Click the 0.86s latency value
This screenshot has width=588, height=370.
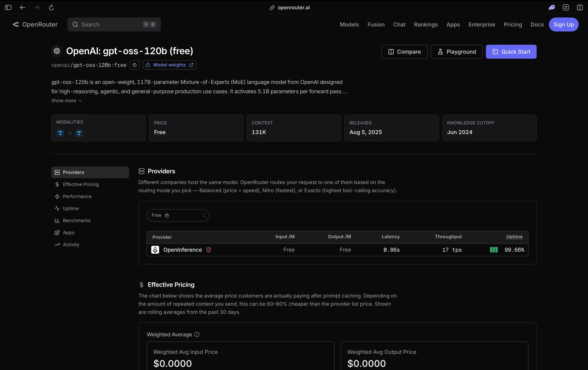click(392, 250)
